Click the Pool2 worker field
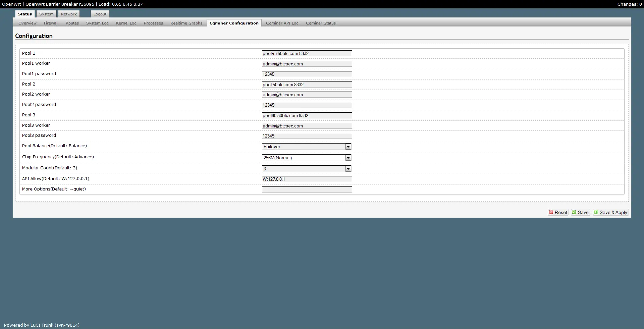Screen dimensions: 644x329 click(307, 95)
